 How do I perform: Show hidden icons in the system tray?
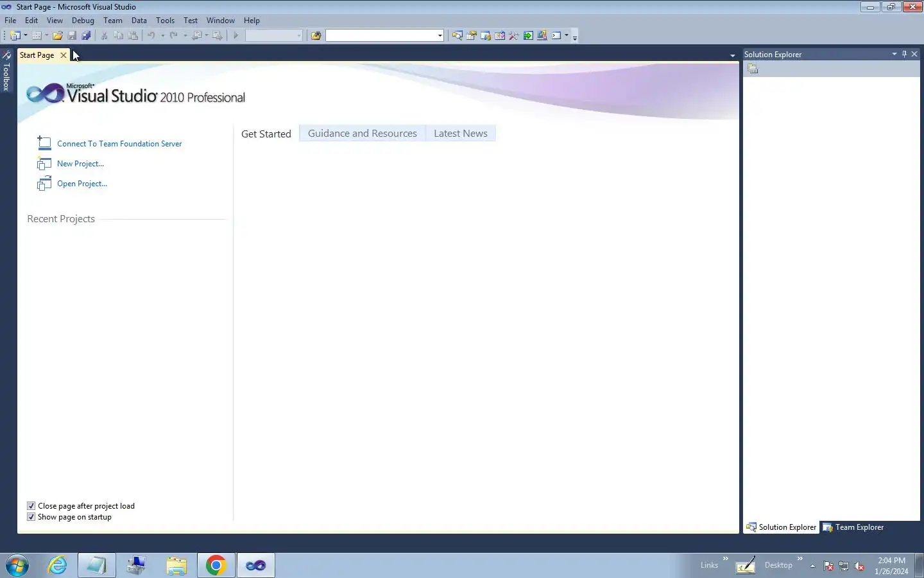pyautogui.click(x=812, y=566)
